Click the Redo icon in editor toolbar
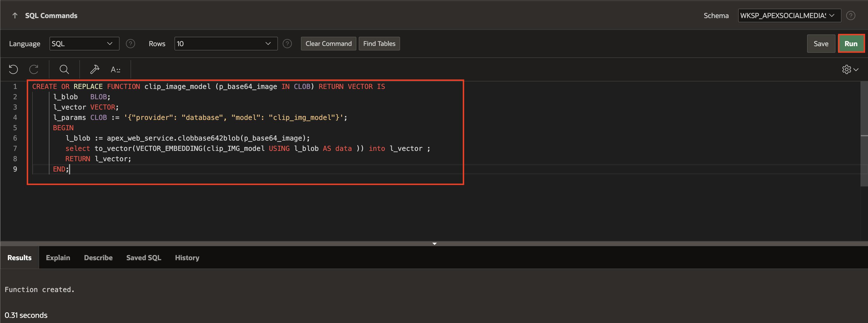Image resolution: width=868 pixels, height=323 pixels. pyautogui.click(x=34, y=70)
